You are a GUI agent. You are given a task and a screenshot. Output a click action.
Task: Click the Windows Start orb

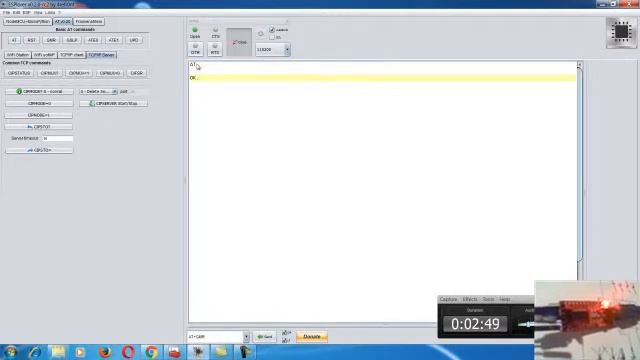pyautogui.click(x=11, y=352)
